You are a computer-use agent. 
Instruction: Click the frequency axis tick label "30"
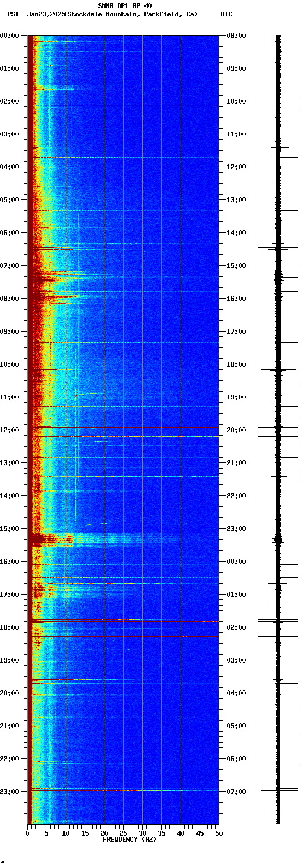point(142,833)
